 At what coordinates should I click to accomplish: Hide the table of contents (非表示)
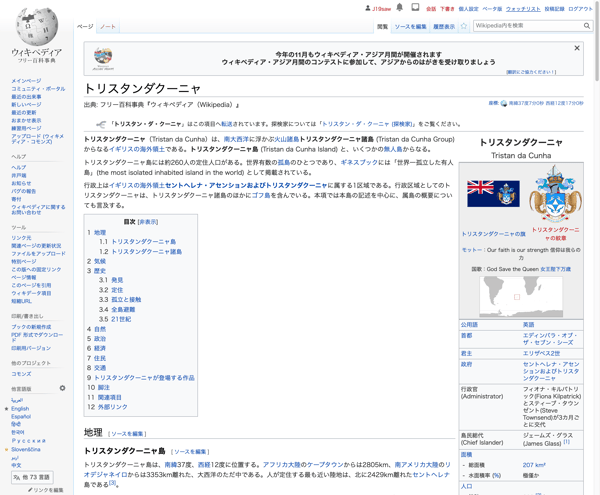click(x=148, y=222)
